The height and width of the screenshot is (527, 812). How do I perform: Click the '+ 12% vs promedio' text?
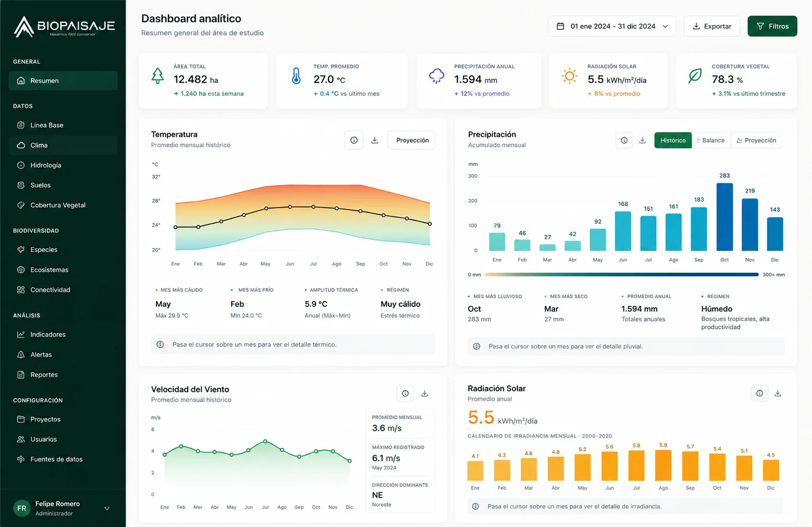(482, 94)
